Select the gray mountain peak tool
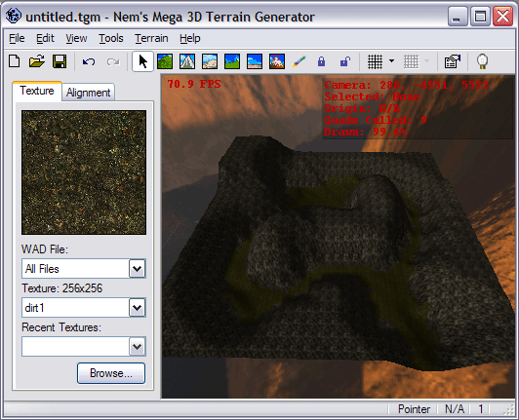519x420 pixels. tap(187, 61)
